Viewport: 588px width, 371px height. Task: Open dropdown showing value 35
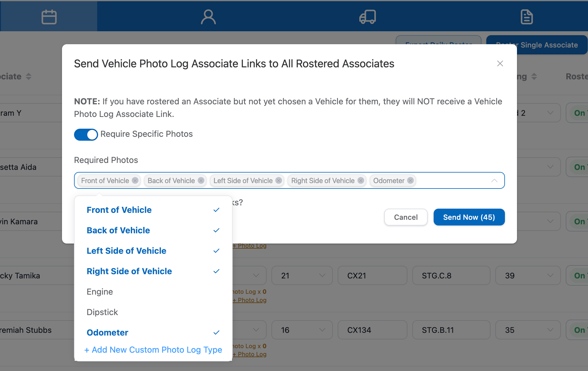tap(528, 330)
